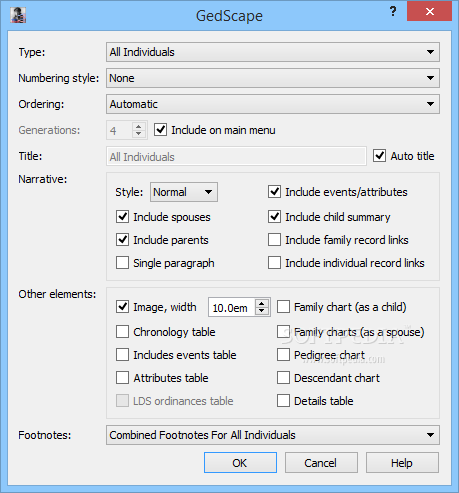Expand the Ordering dropdown set to Automatic
459x493 pixels.
(273, 104)
